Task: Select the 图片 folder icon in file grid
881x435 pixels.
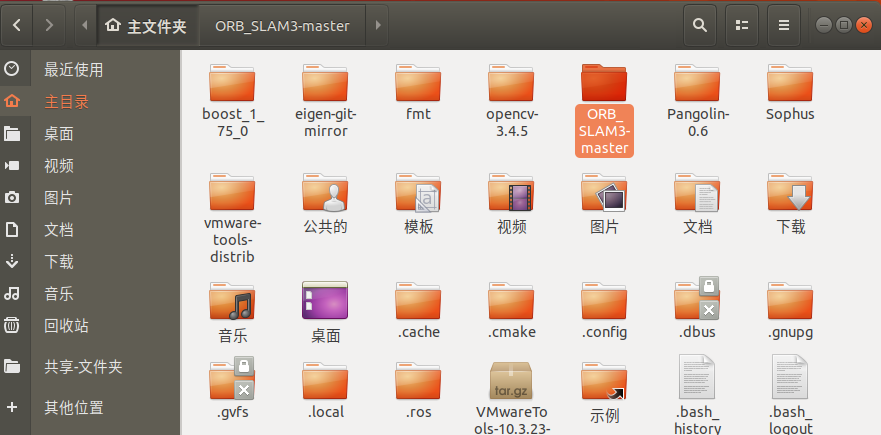Action: coord(604,192)
